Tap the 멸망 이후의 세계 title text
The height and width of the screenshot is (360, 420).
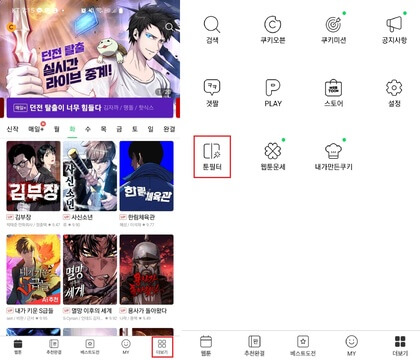click(92, 311)
